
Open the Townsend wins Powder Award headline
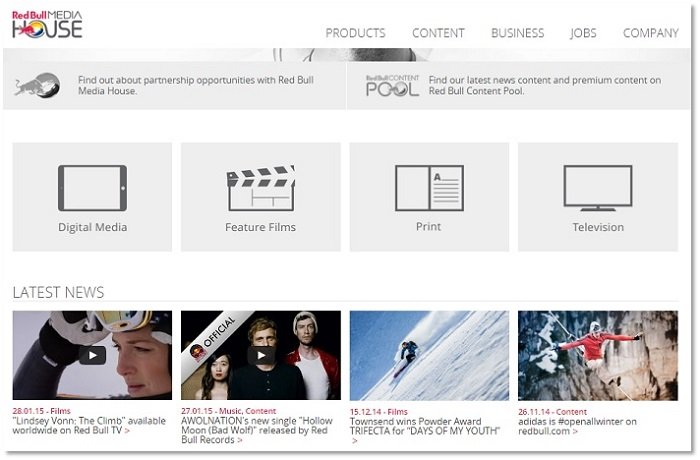coord(425,427)
